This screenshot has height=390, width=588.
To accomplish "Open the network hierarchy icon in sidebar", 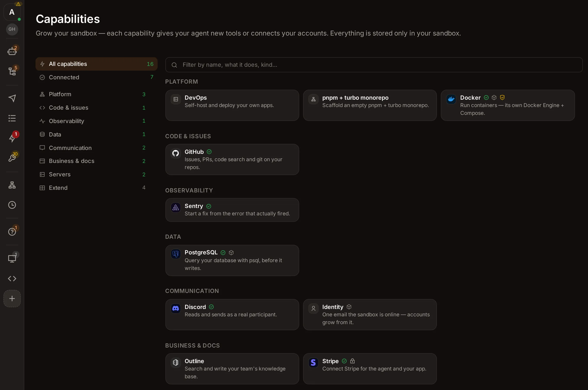I will pyautogui.click(x=12, y=185).
